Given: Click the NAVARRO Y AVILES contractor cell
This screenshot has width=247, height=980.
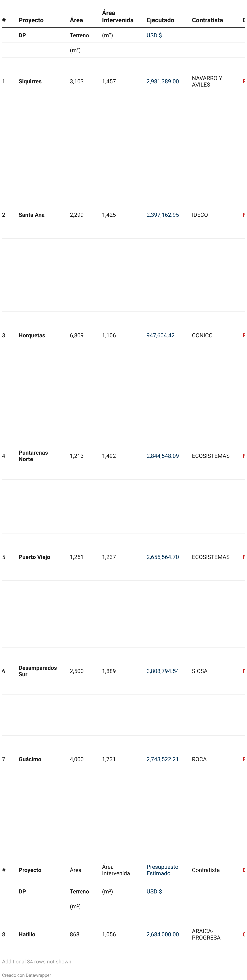Looking at the screenshot, I should pyautogui.click(x=207, y=81).
